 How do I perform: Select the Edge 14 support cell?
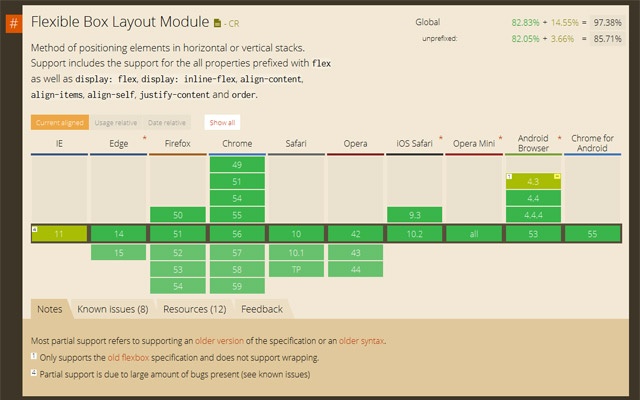118,234
